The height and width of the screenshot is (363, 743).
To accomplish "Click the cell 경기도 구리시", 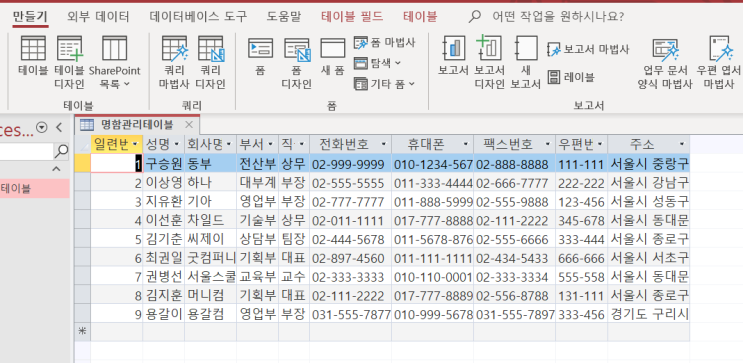I will (x=648, y=314).
